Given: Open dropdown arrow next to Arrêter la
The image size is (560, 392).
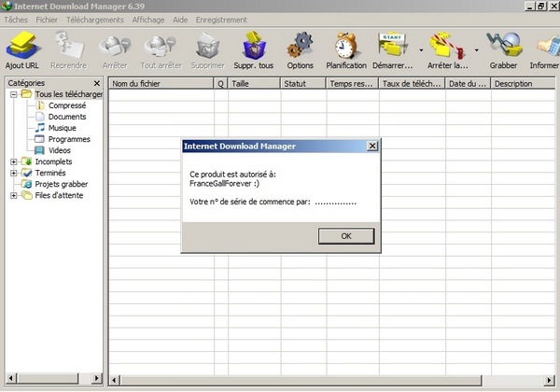Looking at the screenshot, I should point(476,50).
